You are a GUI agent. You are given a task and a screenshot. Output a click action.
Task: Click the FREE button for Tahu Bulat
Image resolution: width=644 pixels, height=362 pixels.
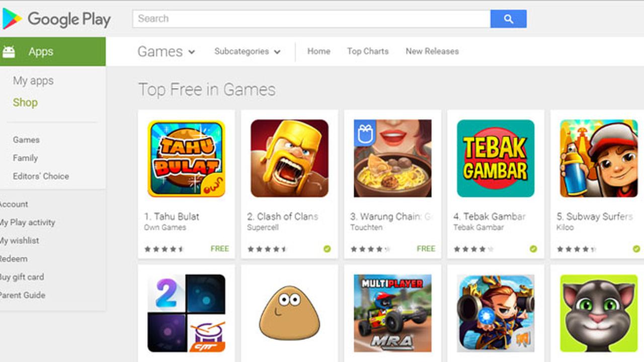[220, 248]
